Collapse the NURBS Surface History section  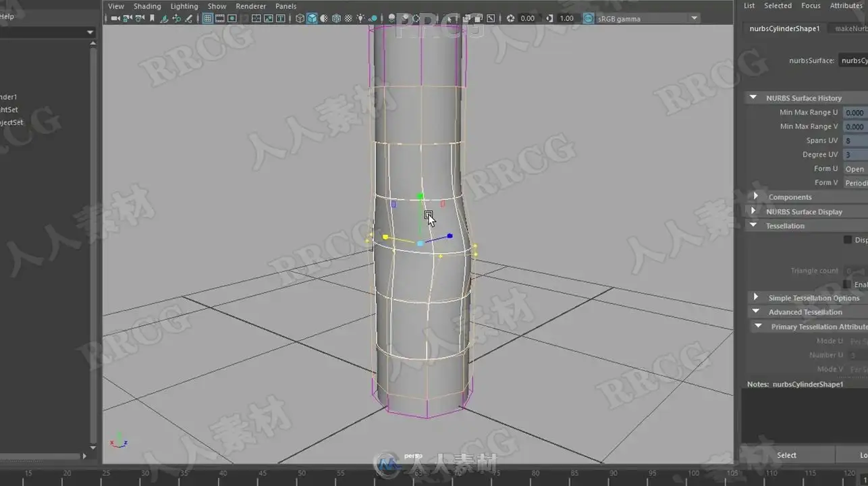pos(753,98)
